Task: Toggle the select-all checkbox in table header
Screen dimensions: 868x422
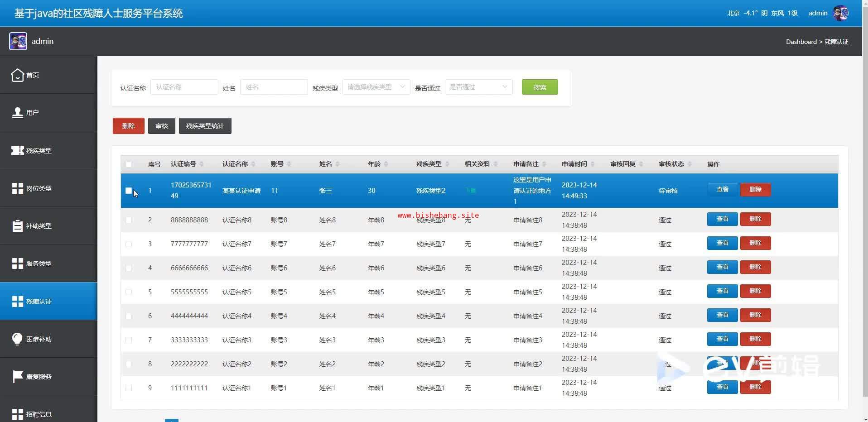Action: pos(129,164)
